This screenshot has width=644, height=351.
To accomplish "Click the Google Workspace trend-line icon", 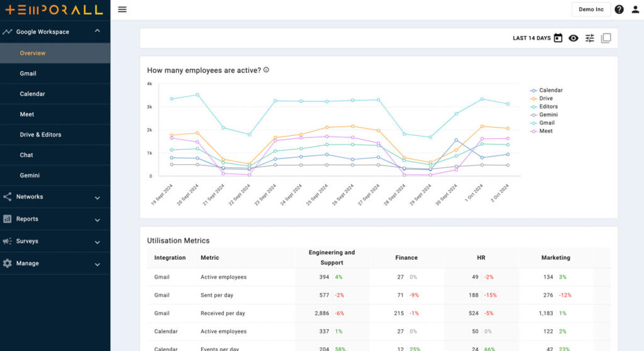I will click(x=8, y=31).
